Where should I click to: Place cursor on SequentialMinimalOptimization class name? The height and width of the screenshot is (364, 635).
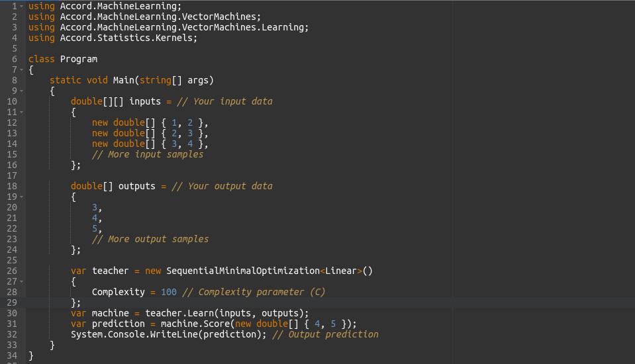(x=242, y=271)
